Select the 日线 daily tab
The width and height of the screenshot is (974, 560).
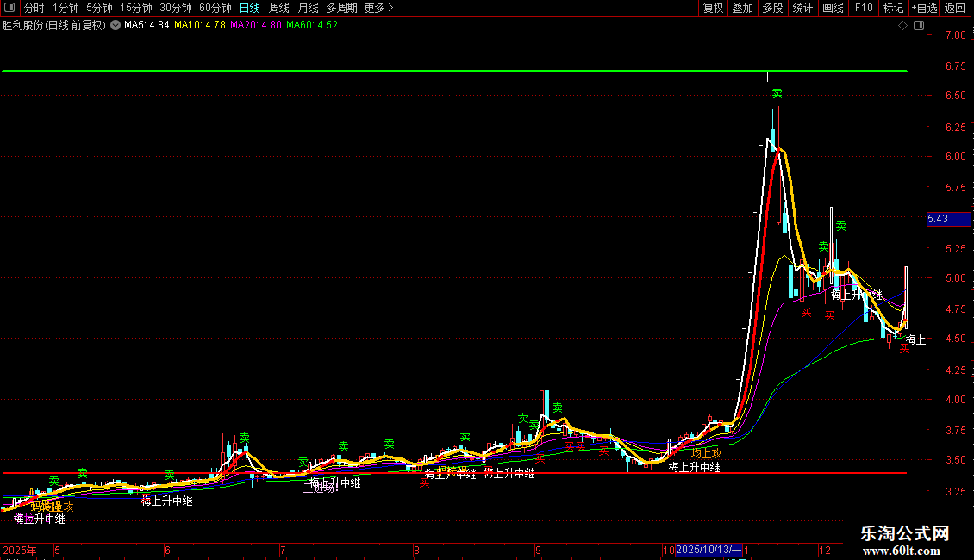point(250,8)
